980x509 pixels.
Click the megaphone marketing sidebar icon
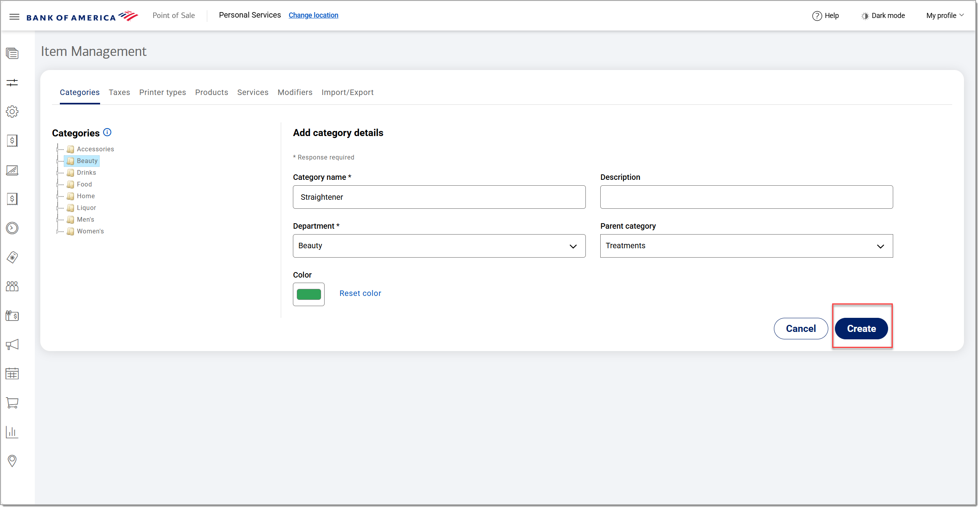[x=12, y=345]
